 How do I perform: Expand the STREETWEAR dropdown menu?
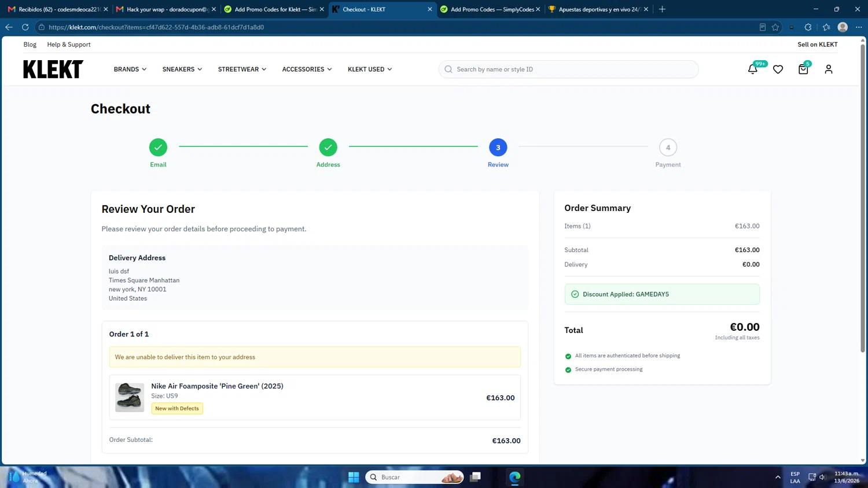pos(242,69)
